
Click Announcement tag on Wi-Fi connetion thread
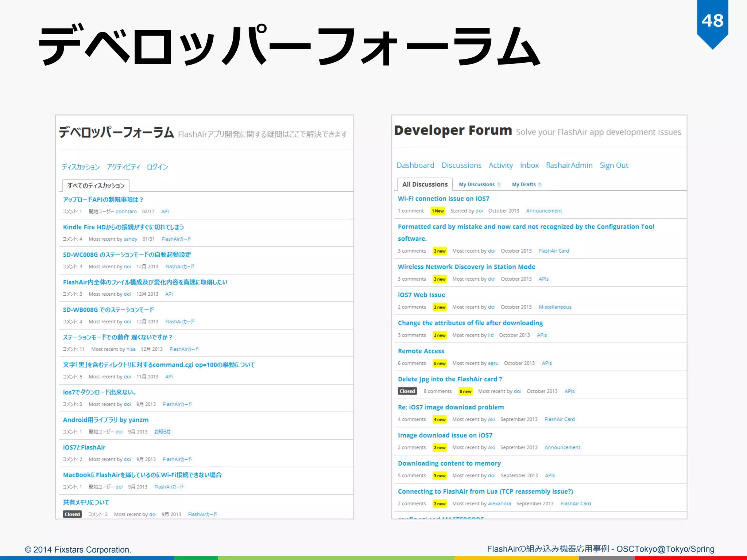coord(544,211)
